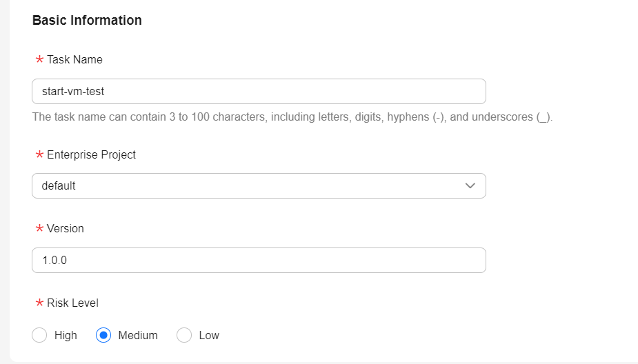Click the red asterisk beside Task Name
This screenshot has width=638, height=364.
tap(39, 60)
